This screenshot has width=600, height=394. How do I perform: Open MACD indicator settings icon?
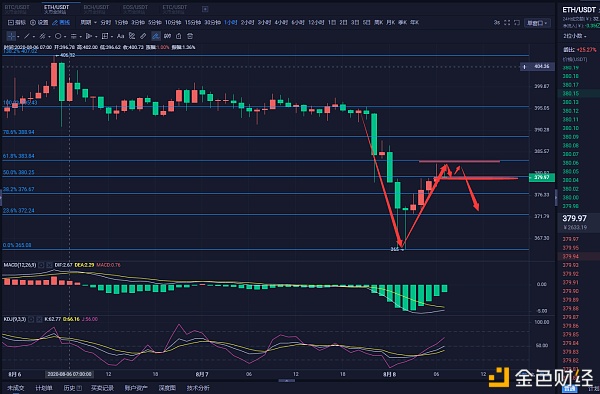(x=41, y=265)
